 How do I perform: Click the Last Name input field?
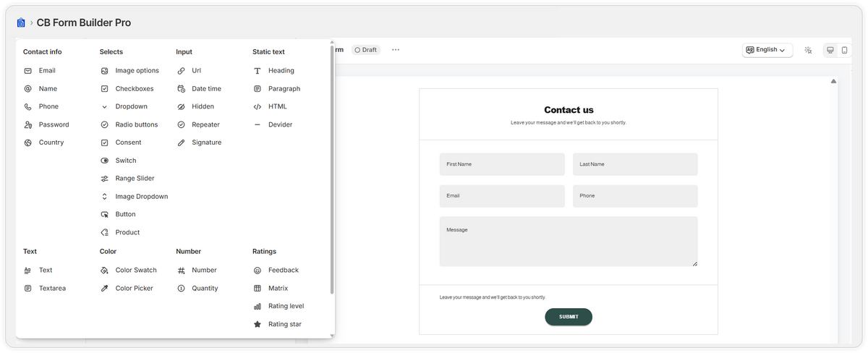coord(635,164)
